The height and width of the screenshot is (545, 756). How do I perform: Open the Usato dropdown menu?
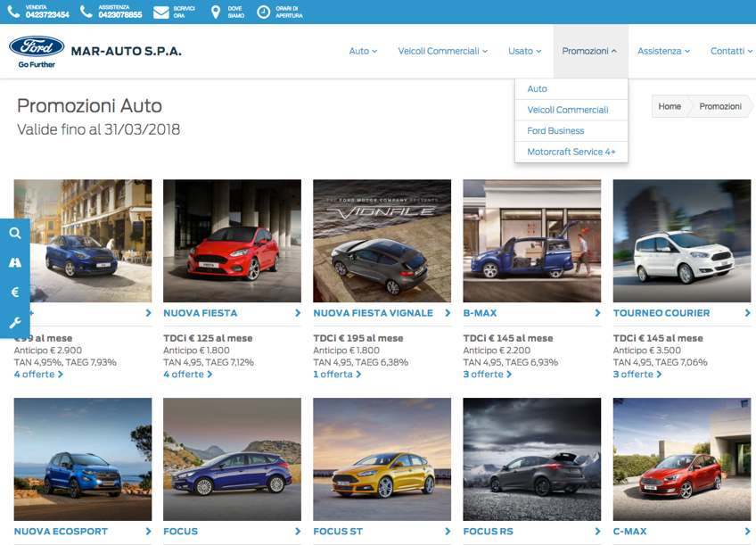tap(524, 52)
